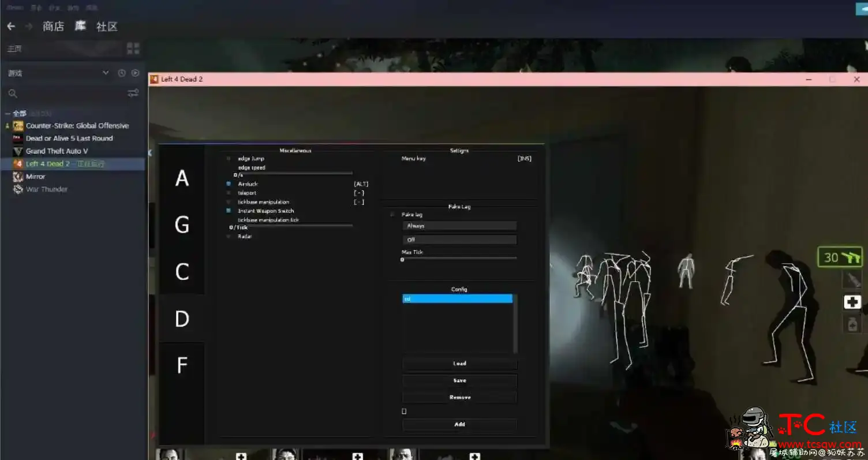Click the Load config button
Viewport: 868px width, 460px height.
[459, 364]
